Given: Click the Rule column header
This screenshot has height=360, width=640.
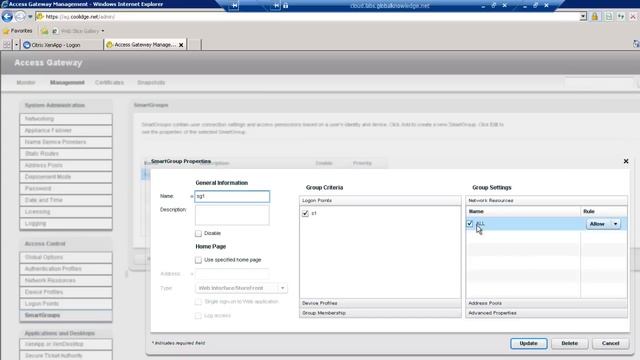Looking at the screenshot, I should (604, 211).
